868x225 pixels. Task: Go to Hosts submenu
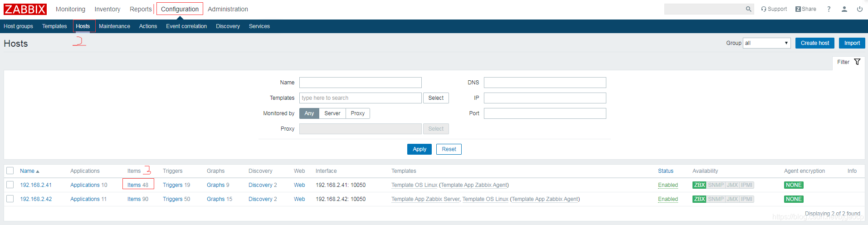tap(83, 26)
